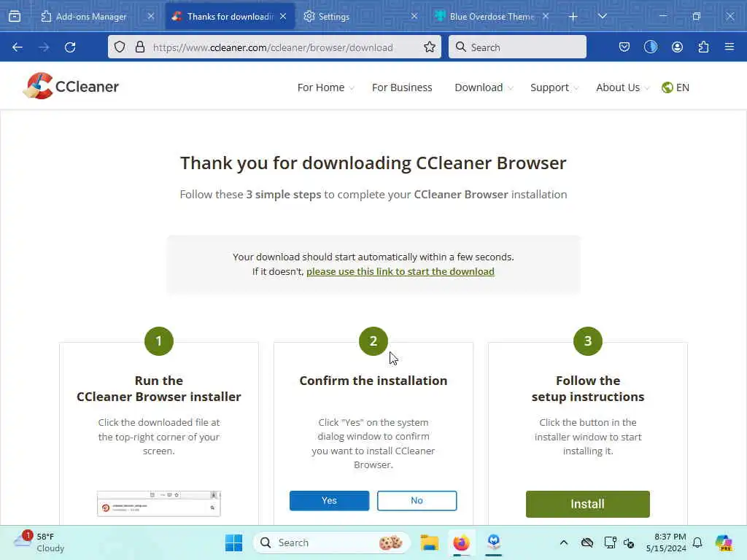Open Firefox View icon in tab bar
Viewport: 747px width, 560px height.
tap(15, 16)
